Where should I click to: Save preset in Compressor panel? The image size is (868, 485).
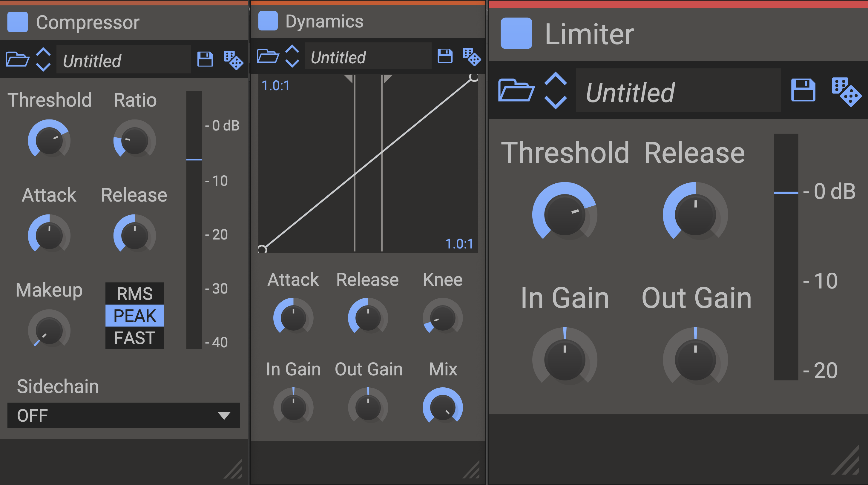tap(205, 59)
